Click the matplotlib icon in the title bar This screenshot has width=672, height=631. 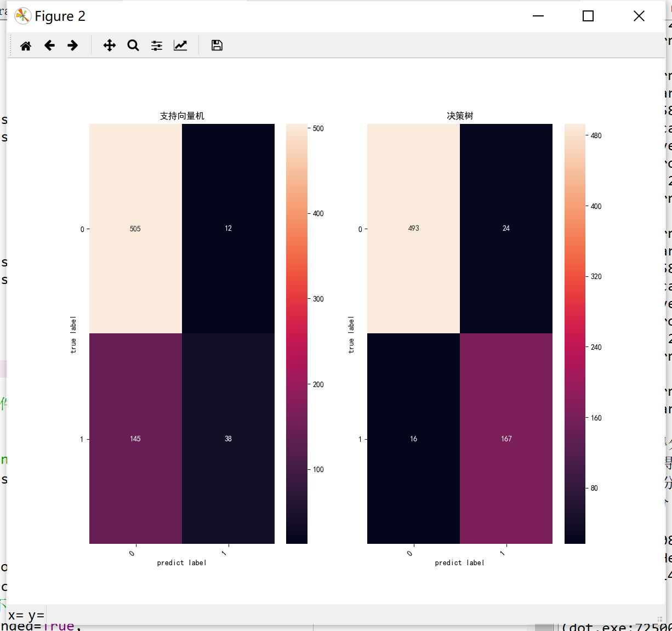[x=23, y=16]
